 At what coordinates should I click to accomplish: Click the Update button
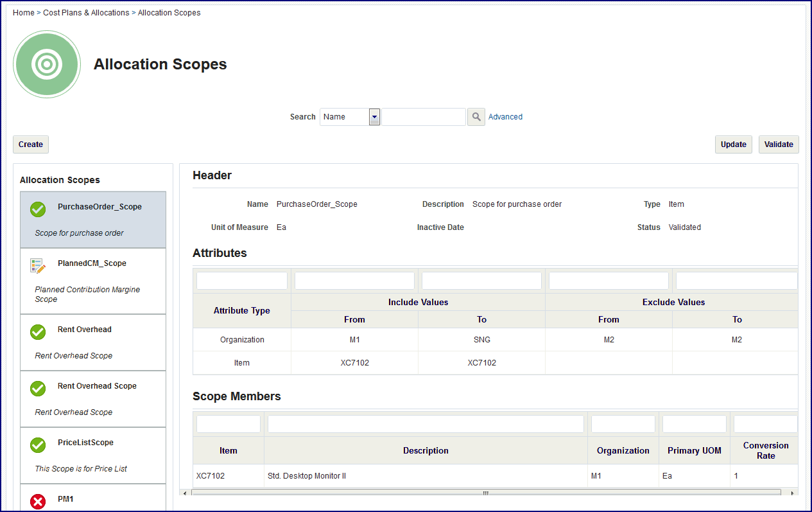tap(733, 145)
